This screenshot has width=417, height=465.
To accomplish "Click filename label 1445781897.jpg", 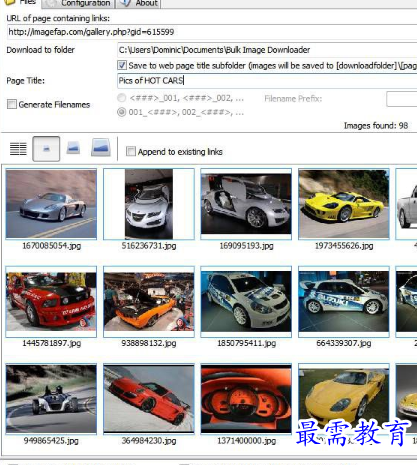I will point(52,343).
